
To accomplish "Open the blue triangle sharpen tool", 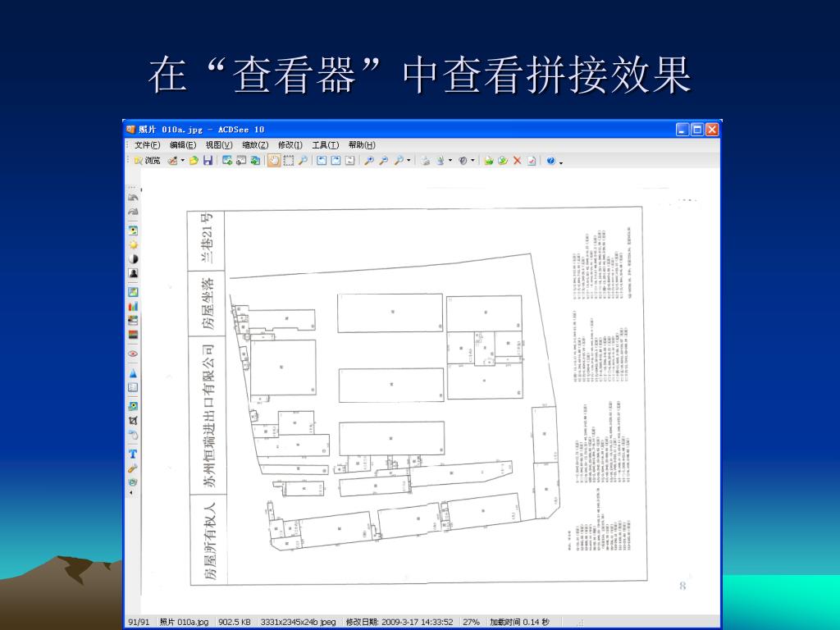I will (133, 373).
